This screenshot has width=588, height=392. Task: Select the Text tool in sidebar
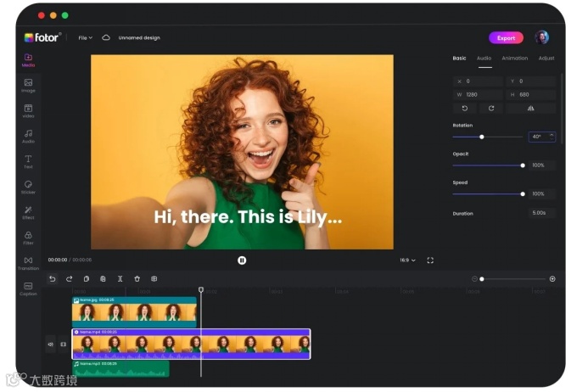pos(28,162)
